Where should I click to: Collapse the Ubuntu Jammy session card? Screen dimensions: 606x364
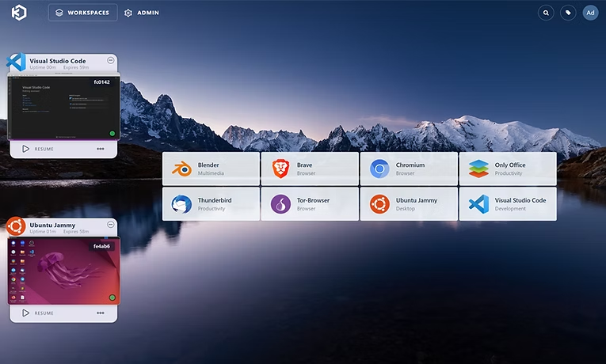110,226
